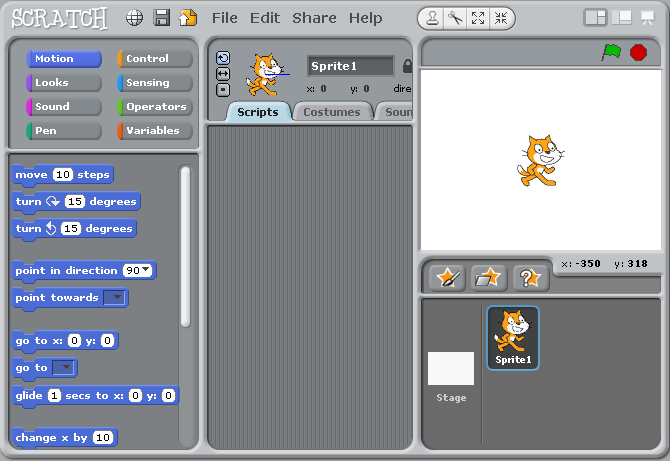This screenshot has height=461, width=670.
Task: Open the File menu
Action: [225, 18]
